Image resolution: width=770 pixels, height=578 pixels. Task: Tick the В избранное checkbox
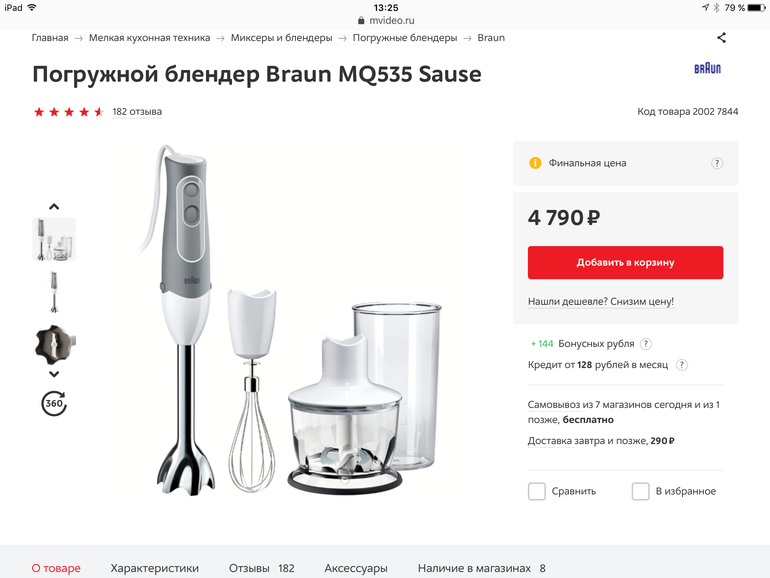pyautogui.click(x=641, y=491)
